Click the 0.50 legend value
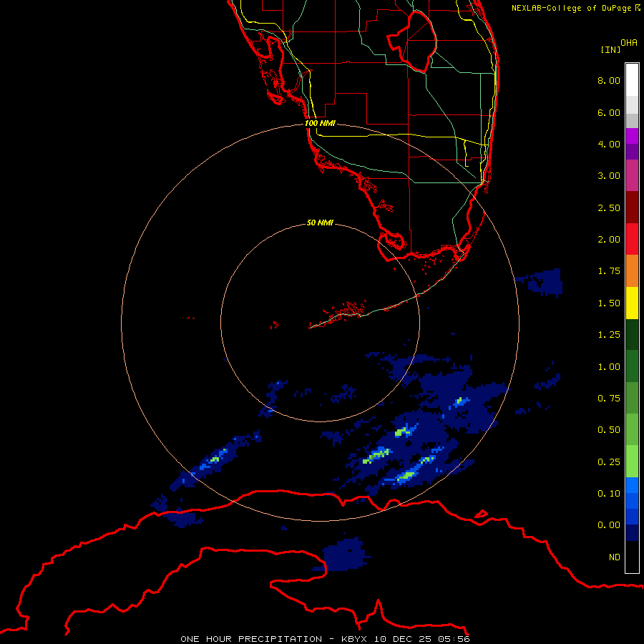This screenshot has width=644, height=644. tap(609, 430)
